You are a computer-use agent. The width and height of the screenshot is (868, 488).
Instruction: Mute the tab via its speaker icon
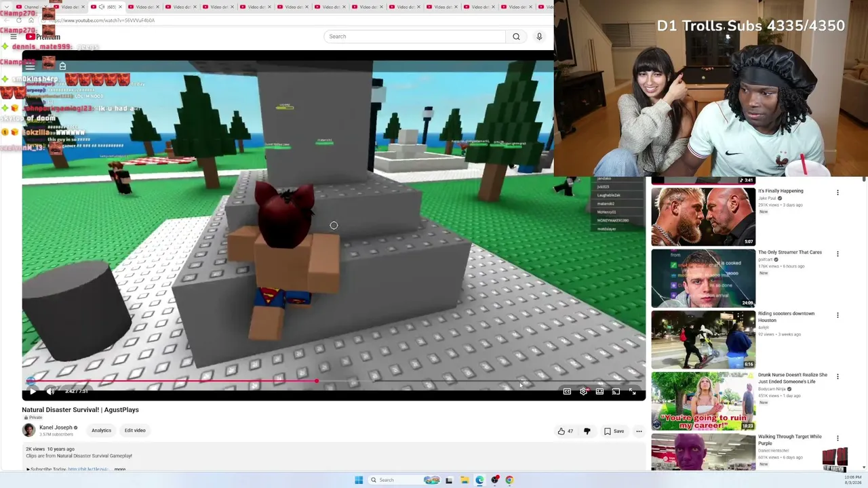click(102, 7)
